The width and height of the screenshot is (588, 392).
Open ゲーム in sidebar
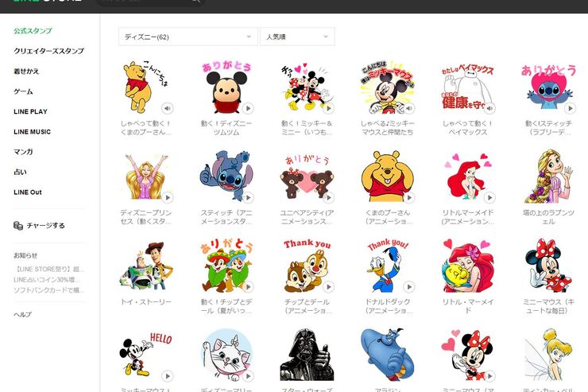point(23,91)
